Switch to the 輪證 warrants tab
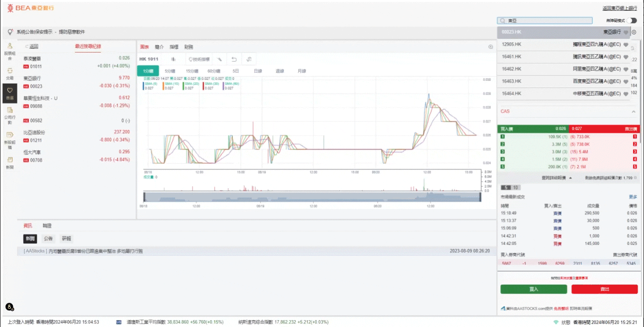644x327 pixels. coord(47,226)
